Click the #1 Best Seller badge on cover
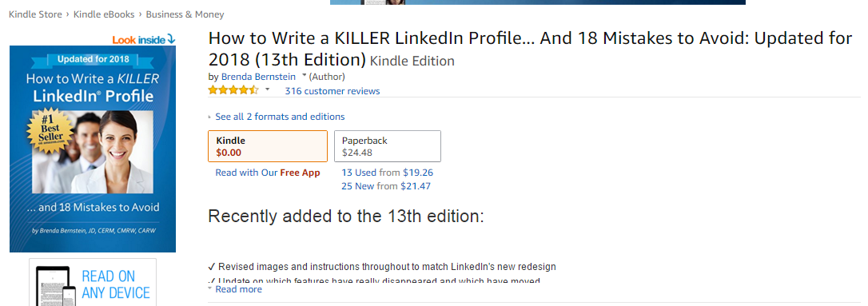 (50, 131)
